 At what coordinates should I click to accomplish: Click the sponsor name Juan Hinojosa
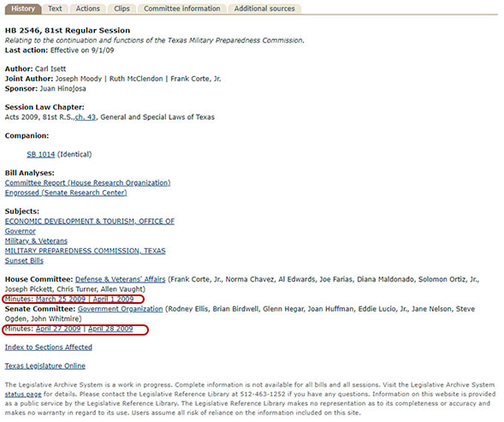coord(63,89)
